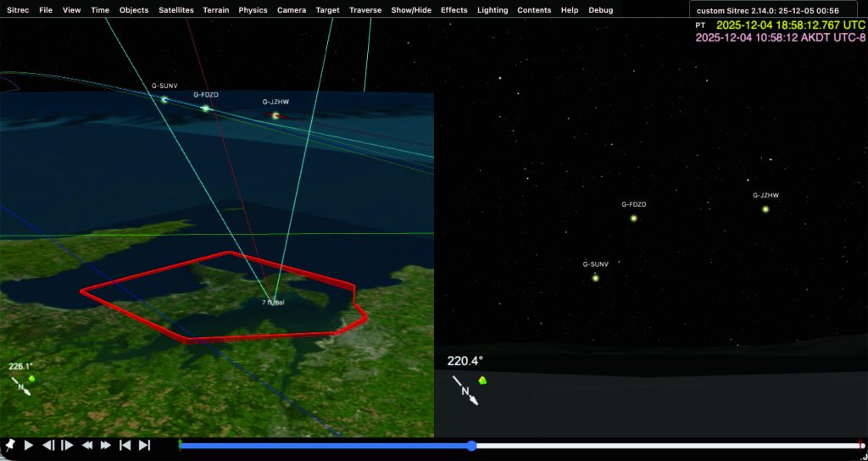Click the red end marker on timeline
The height and width of the screenshot is (461, 868).
(861, 444)
